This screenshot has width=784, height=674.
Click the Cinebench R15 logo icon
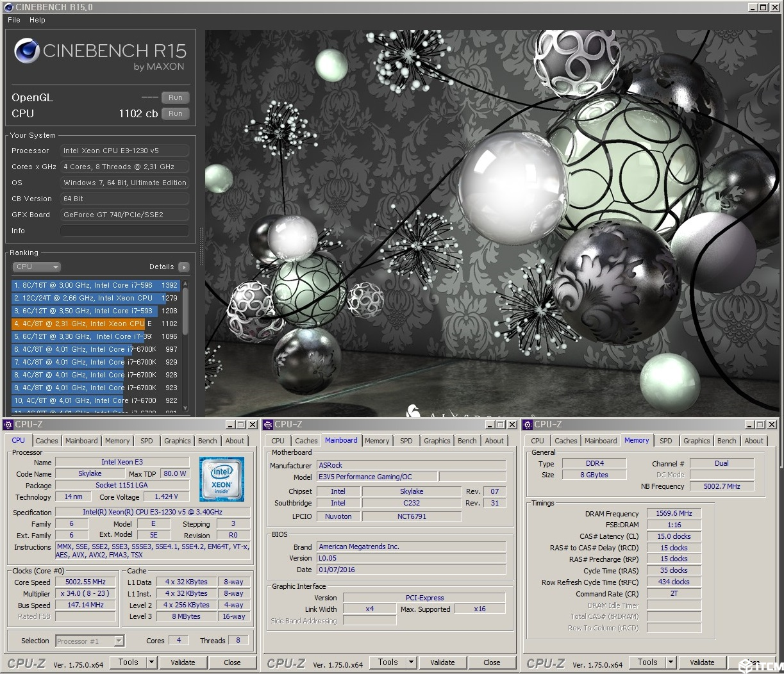click(26, 50)
